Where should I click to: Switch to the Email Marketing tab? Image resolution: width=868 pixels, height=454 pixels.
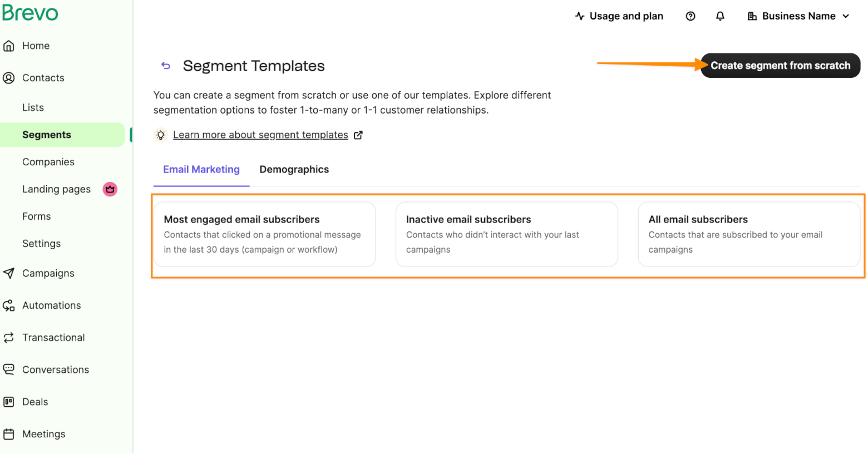point(201,170)
